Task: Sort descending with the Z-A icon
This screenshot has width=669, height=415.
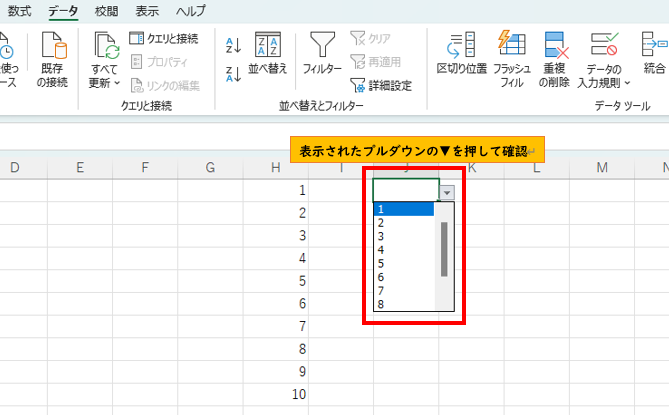Action: click(233, 74)
